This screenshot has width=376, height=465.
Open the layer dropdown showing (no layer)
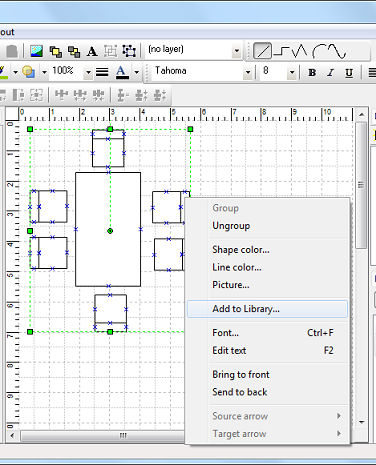coord(193,50)
